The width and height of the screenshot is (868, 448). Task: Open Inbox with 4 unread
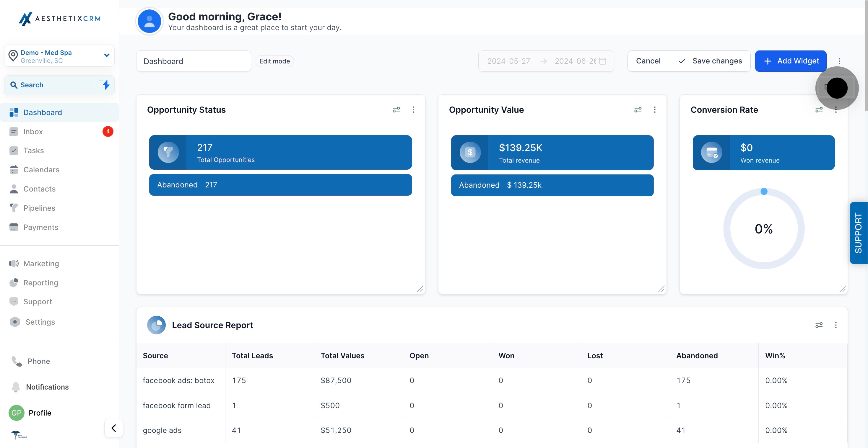[x=33, y=132]
